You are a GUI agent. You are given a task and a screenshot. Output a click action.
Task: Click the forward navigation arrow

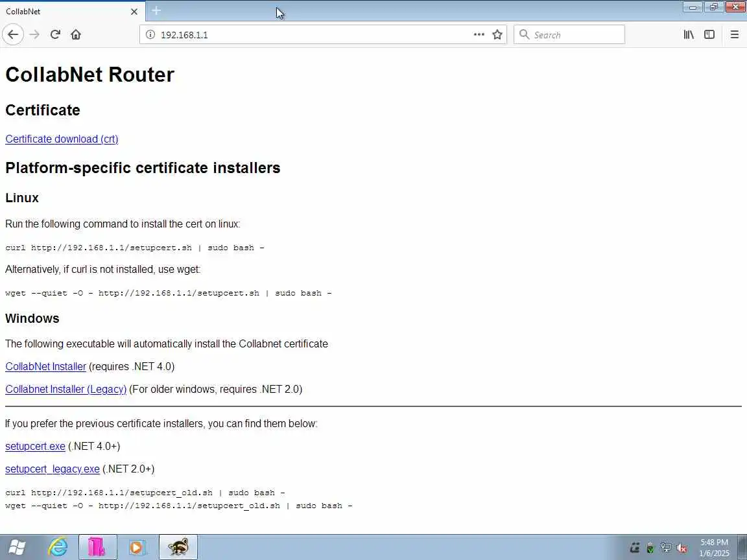click(x=34, y=34)
